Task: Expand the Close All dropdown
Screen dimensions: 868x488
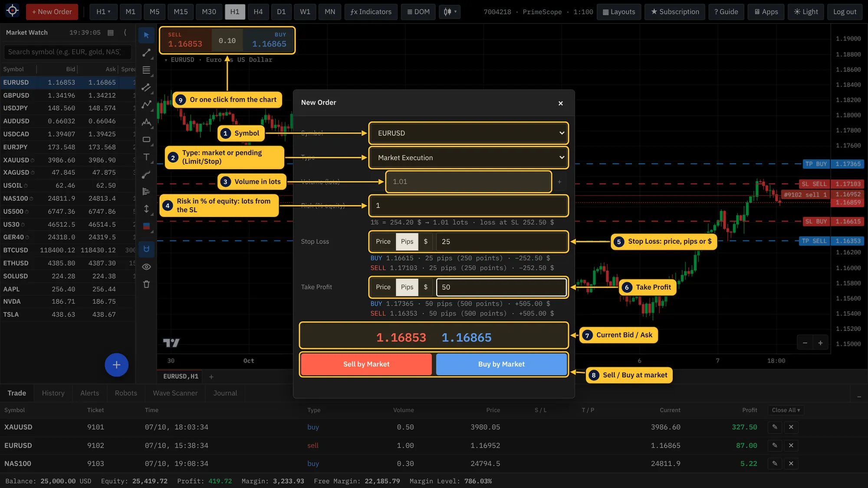Action: [x=786, y=410]
